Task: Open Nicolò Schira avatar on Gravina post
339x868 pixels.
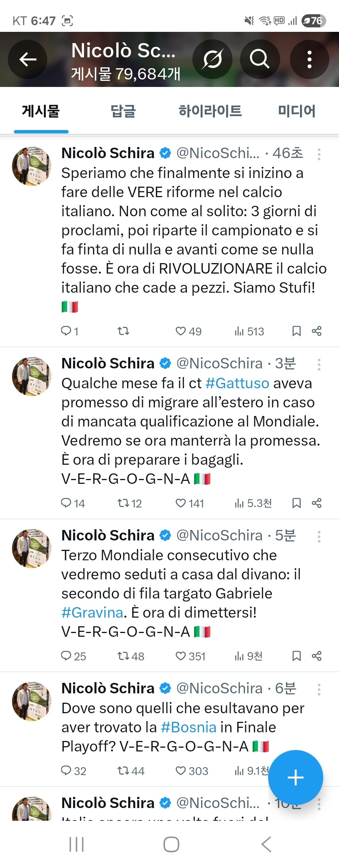Action: [x=31, y=548]
